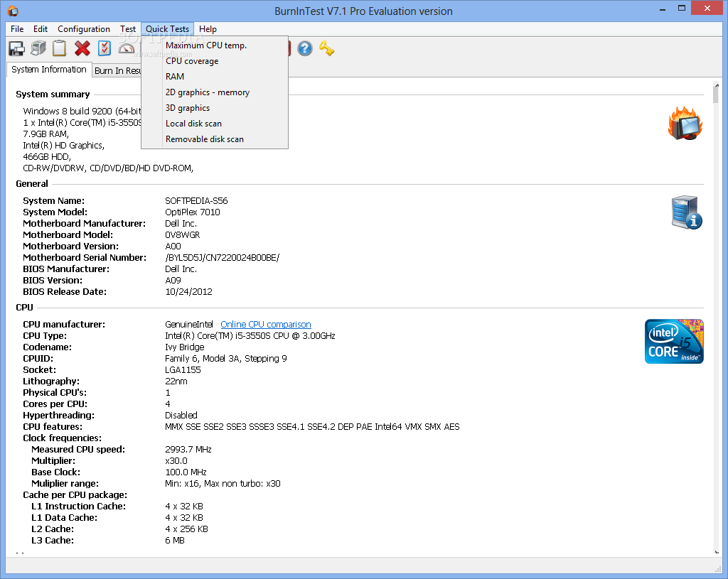Open the Configuration menu
Image resolution: width=728 pixels, height=579 pixels.
click(x=84, y=28)
